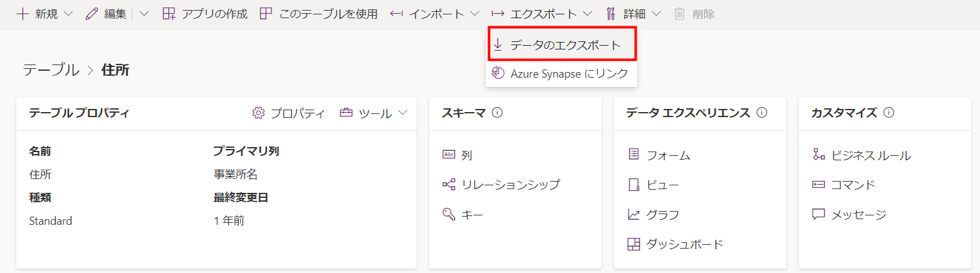The height and width of the screenshot is (273, 980).
Task: Click the ツール button label
Action: coord(375,113)
